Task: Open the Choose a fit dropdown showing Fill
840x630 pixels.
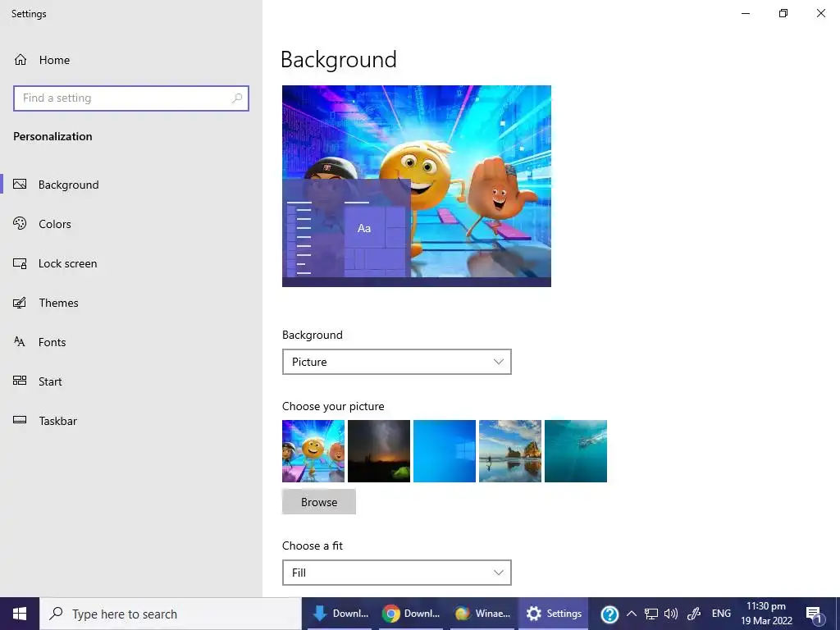Action: point(396,573)
